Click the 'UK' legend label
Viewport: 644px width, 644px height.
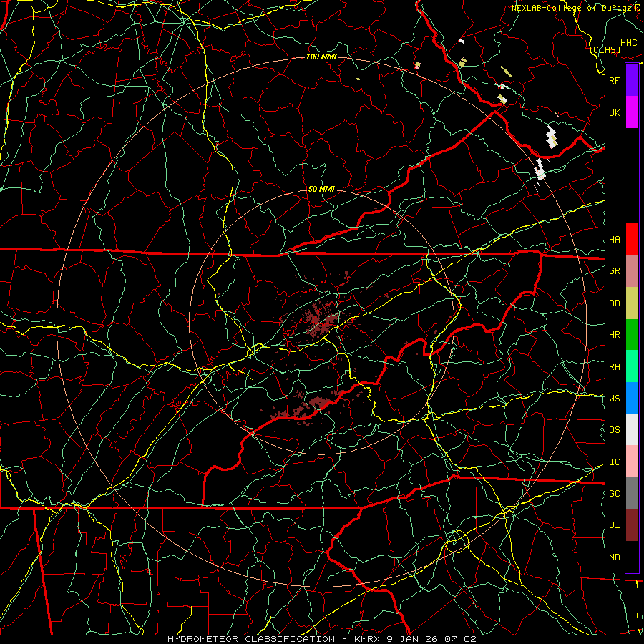(x=614, y=112)
